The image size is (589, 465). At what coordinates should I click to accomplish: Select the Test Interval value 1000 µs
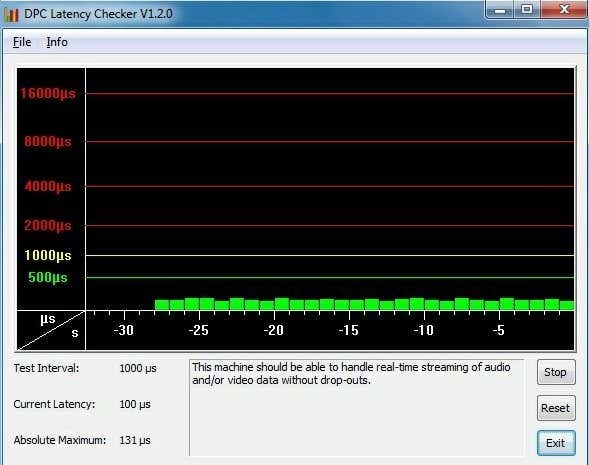coord(138,368)
